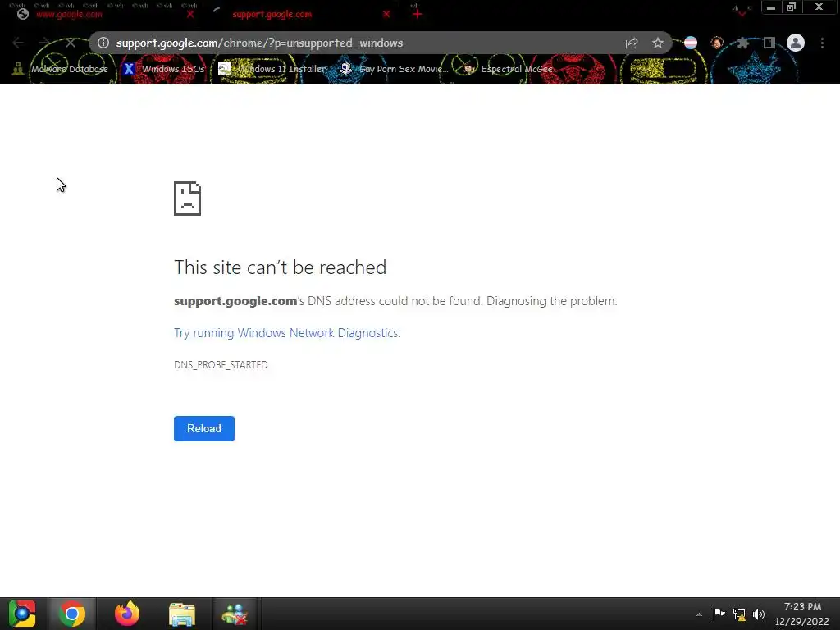Open the extensions puzzle piece menu
This screenshot has height=630, width=840.
coord(743,43)
